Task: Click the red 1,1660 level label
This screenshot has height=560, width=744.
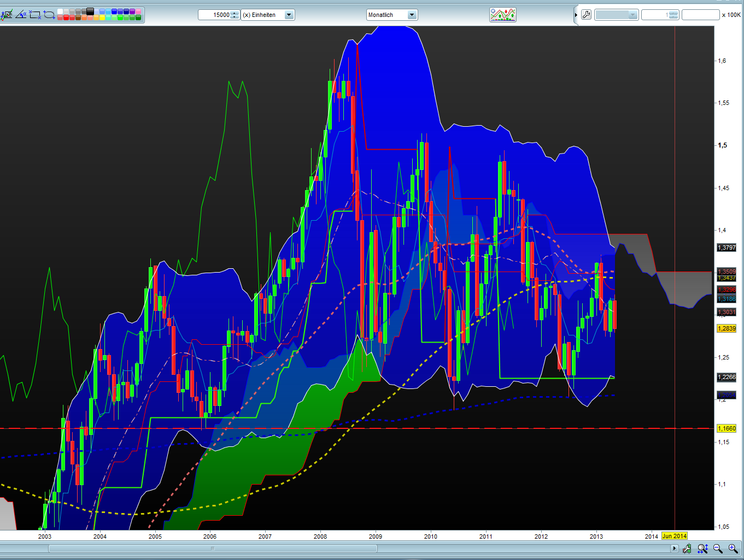Action: pyautogui.click(x=727, y=428)
